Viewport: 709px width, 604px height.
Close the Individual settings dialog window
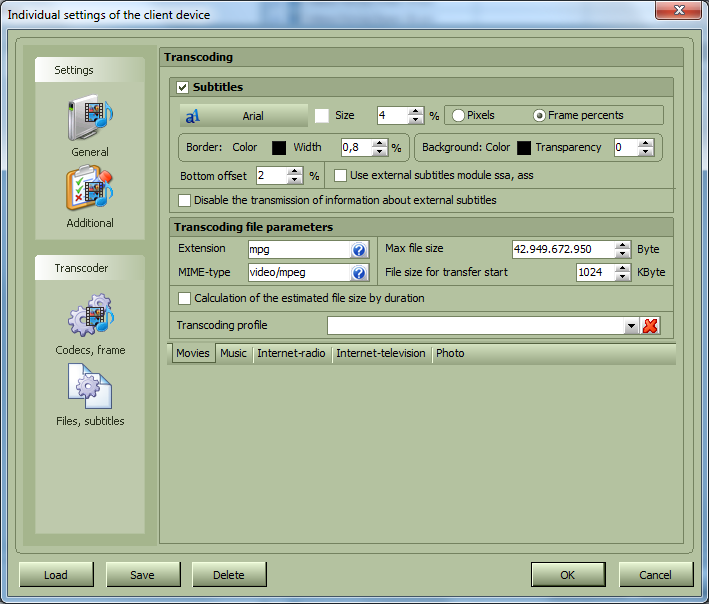678,10
